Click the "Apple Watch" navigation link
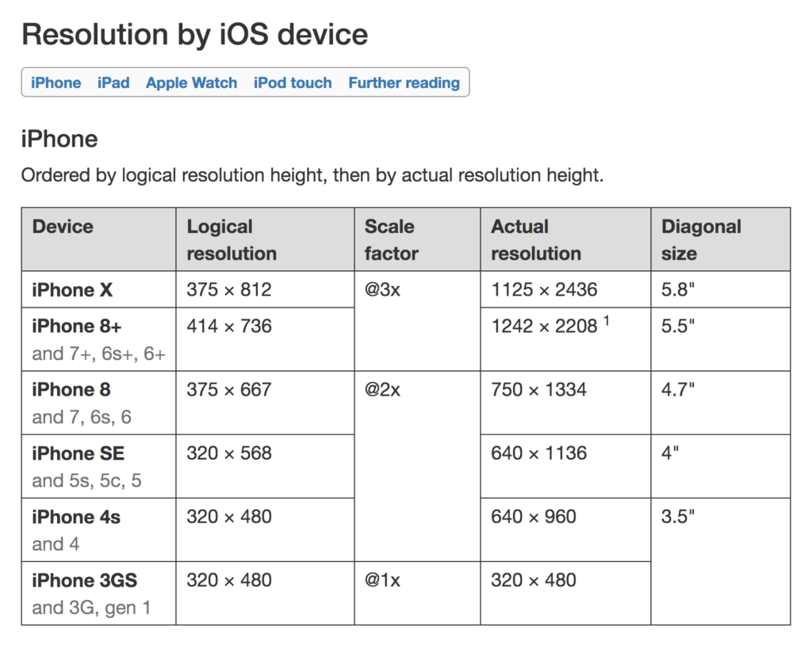 (x=191, y=82)
